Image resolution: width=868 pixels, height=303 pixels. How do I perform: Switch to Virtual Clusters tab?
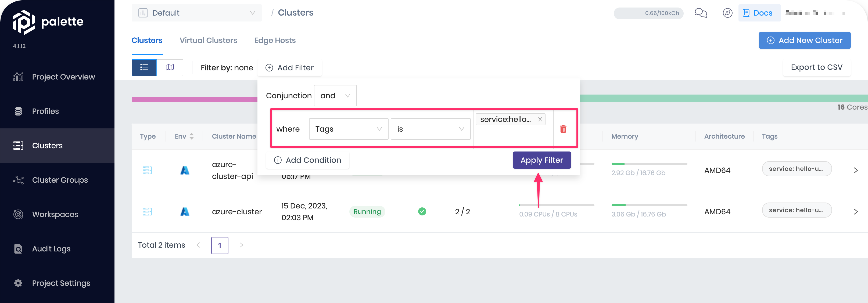click(x=208, y=40)
